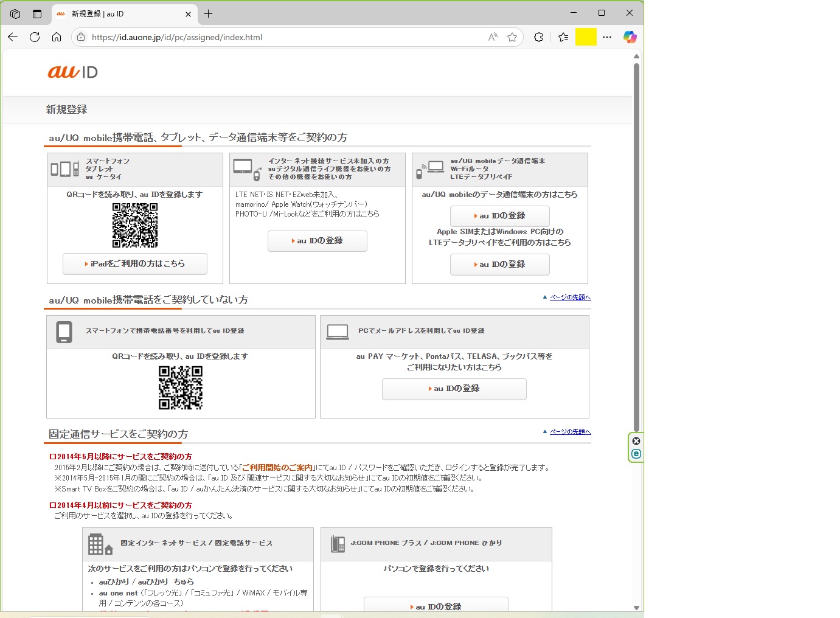This screenshot has height=618, width=840.
Task: Reload the page with refresh icon
Action: point(35,37)
